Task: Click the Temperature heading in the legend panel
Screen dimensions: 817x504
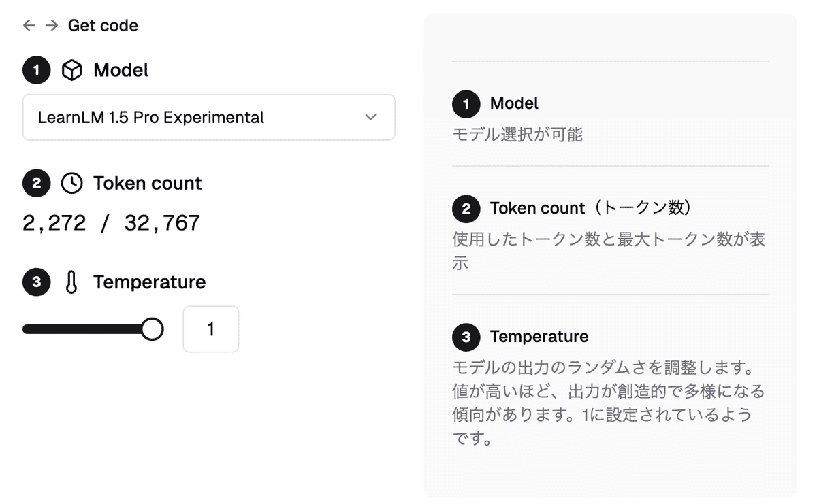Action: coord(539,337)
